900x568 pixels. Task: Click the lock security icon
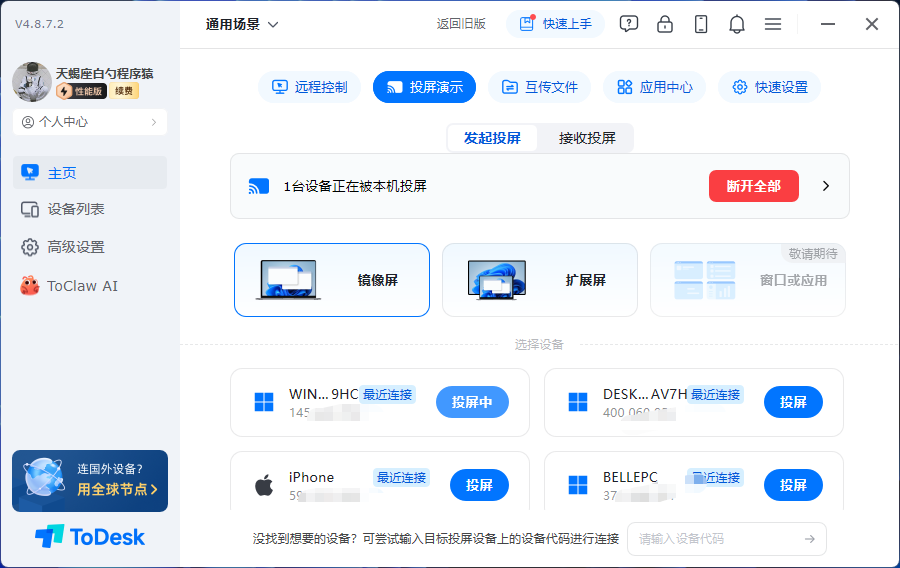[x=665, y=24]
